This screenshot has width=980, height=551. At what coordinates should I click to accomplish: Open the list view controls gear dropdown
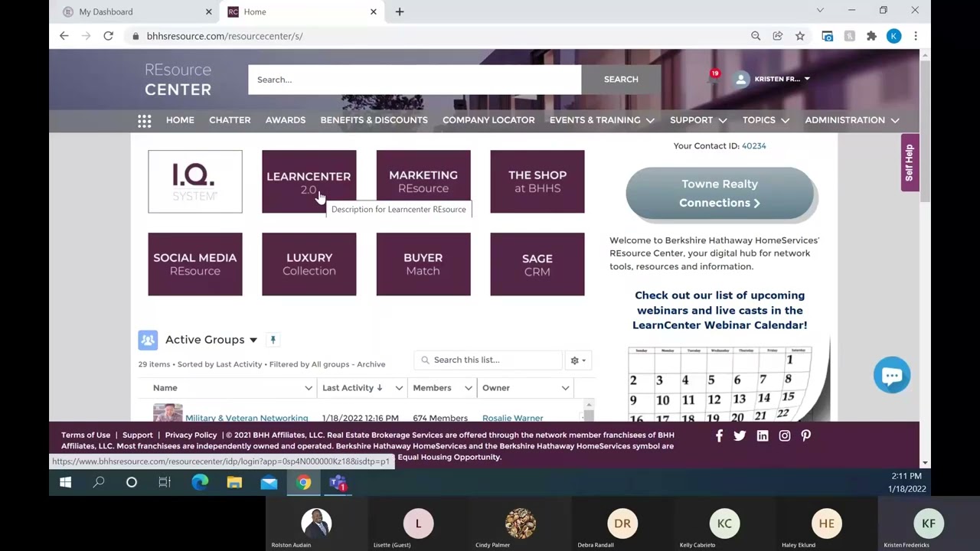[x=578, y=360]
